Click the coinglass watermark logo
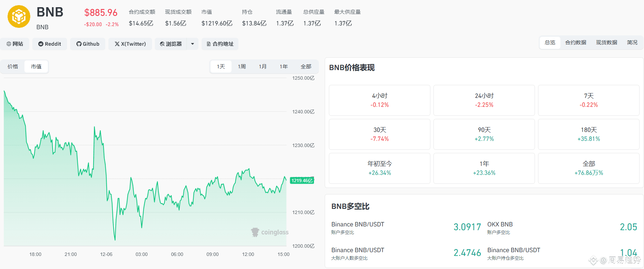Viewport: 644px width, 269px height. pyautogui.click(x=270, y=232)
